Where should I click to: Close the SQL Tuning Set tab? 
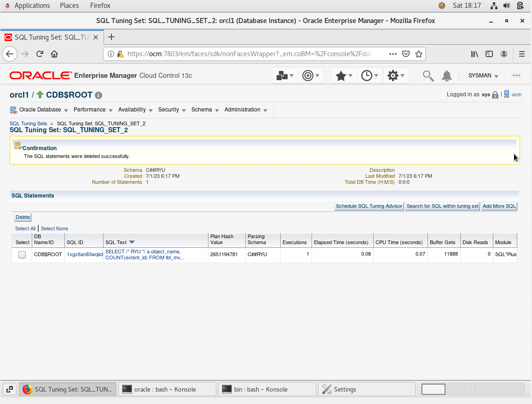[96, 37]
